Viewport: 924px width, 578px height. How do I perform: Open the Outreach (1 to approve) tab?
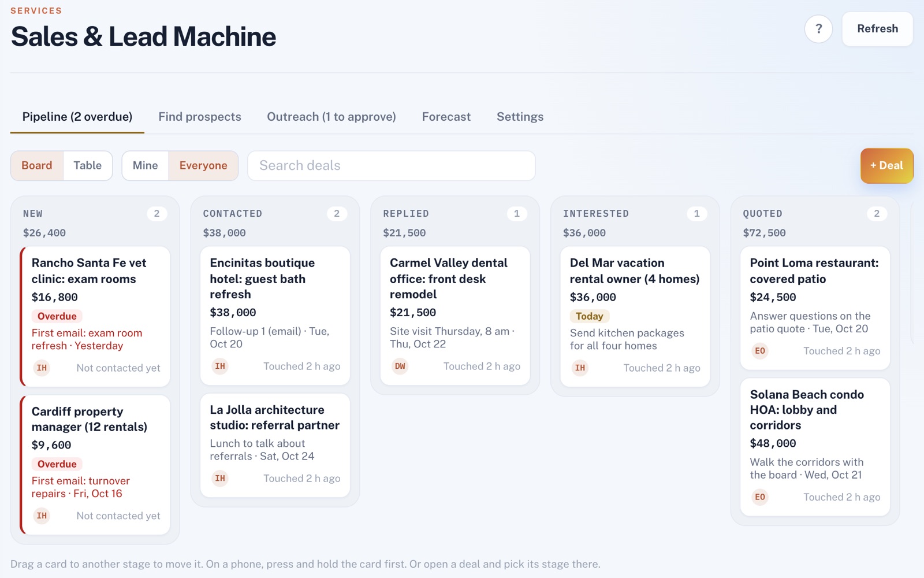pyautogui.click(x=331, y=117)
